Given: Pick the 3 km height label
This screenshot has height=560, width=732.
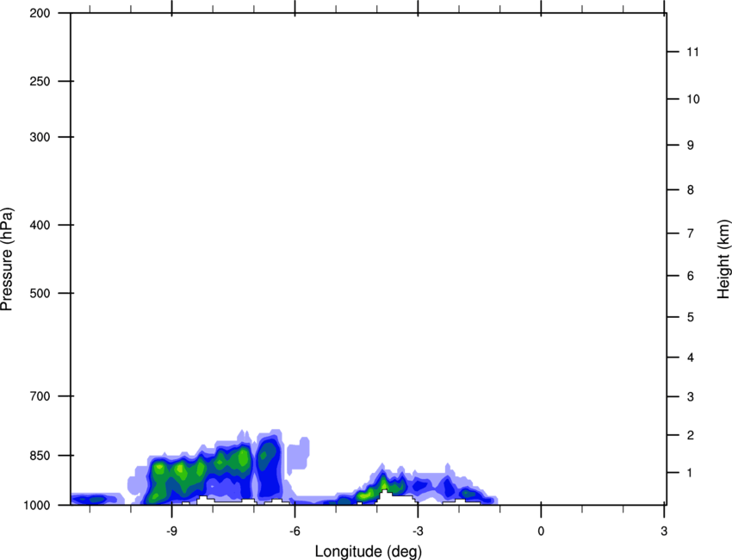Looking at the screenshot, I should click(x=691, y=397).
